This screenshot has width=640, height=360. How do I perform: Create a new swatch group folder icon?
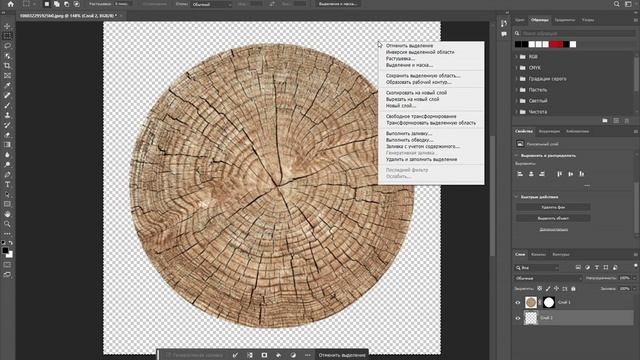pyautogui.click(x=605, y=120)
